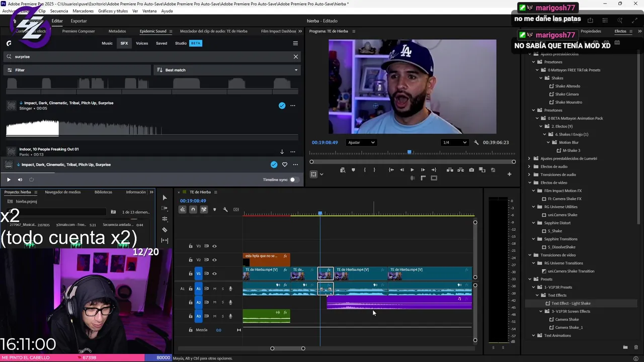Click the timeline horizontal zoom scroll bar
Viewport: 644px width, 362px height.
click(288, 348)
